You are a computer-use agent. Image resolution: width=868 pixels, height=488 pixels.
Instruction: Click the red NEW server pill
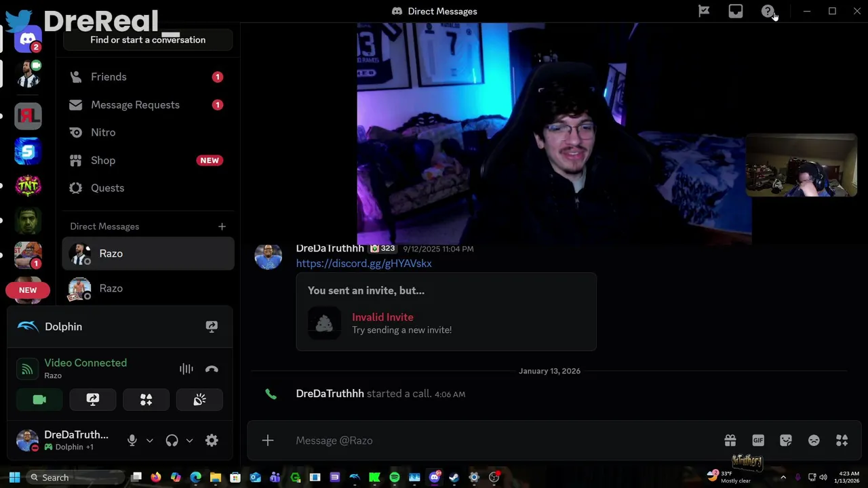click(x=28, y=290)
